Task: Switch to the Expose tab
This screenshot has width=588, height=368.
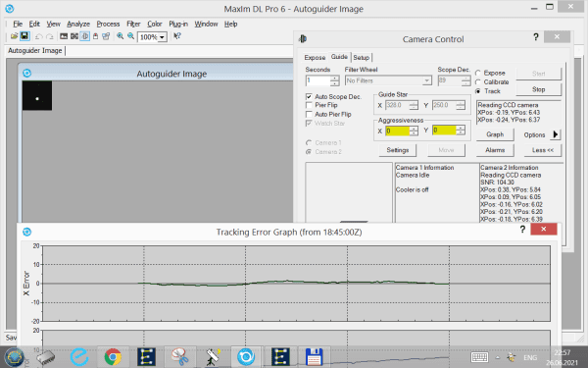Action: [315, 58]
